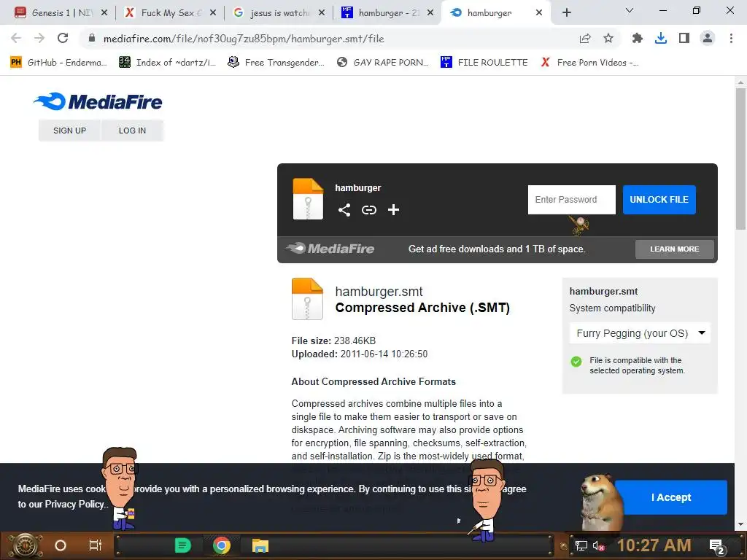This screenshot has height=560, width=747.
Task: Open Task View on the taskbar
Action: [x=96, y=545]
